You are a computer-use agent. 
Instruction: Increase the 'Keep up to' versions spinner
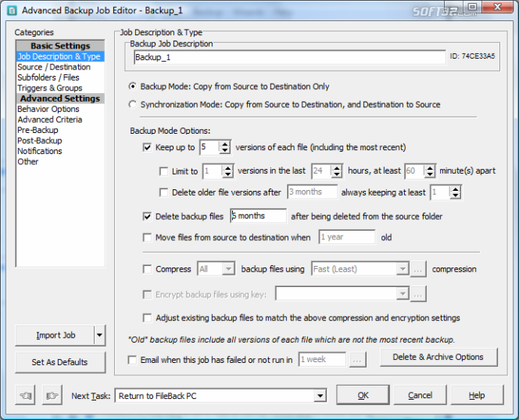[x=225, y=144]
